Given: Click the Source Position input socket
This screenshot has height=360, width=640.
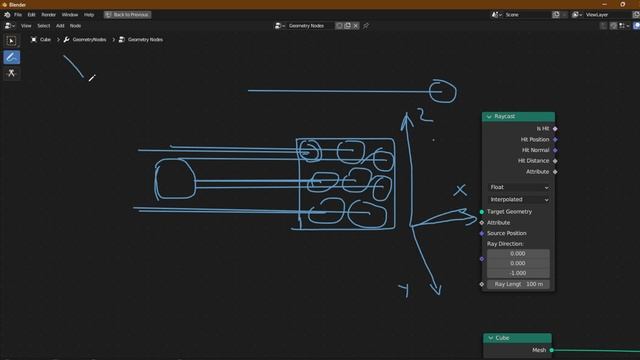Looking at the screenshot, I should point(482,233).
